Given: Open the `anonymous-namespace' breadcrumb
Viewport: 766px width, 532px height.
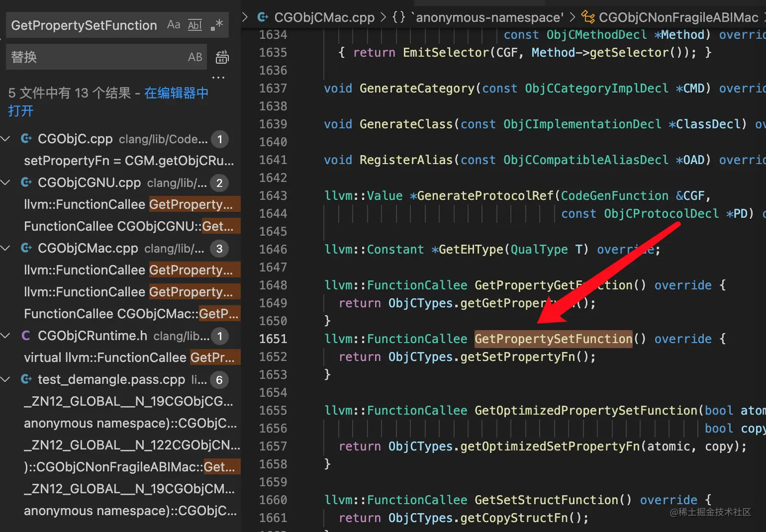Looking at the screenshot, I should [x=488, y=17].
